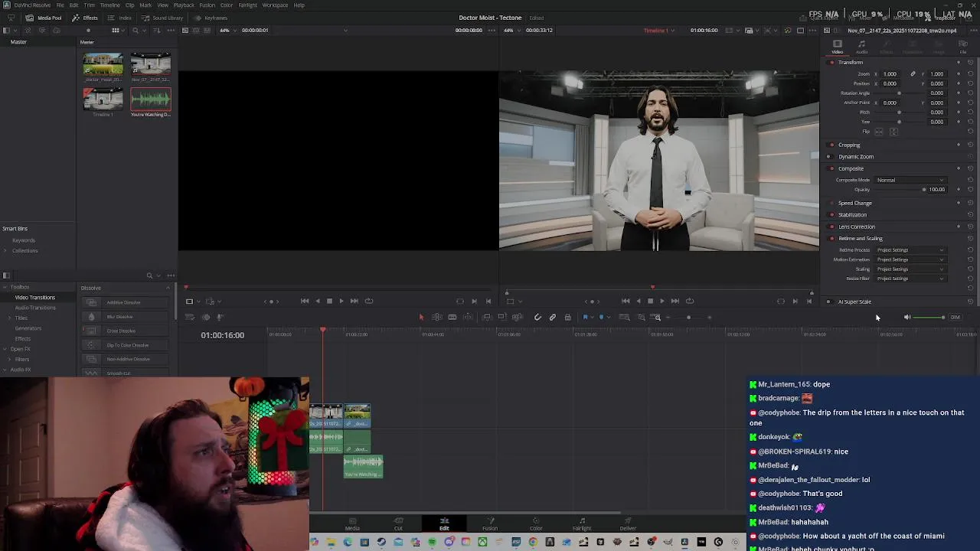Collapse the Dissolve transitions group
The image size is (980, 551).
coord(168,288)
